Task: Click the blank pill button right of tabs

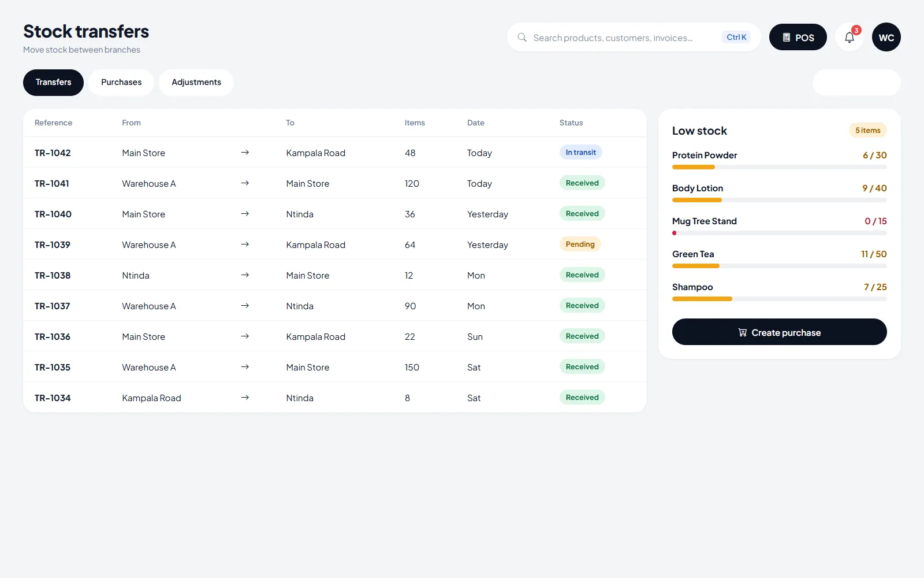Action: coord(856,83)
